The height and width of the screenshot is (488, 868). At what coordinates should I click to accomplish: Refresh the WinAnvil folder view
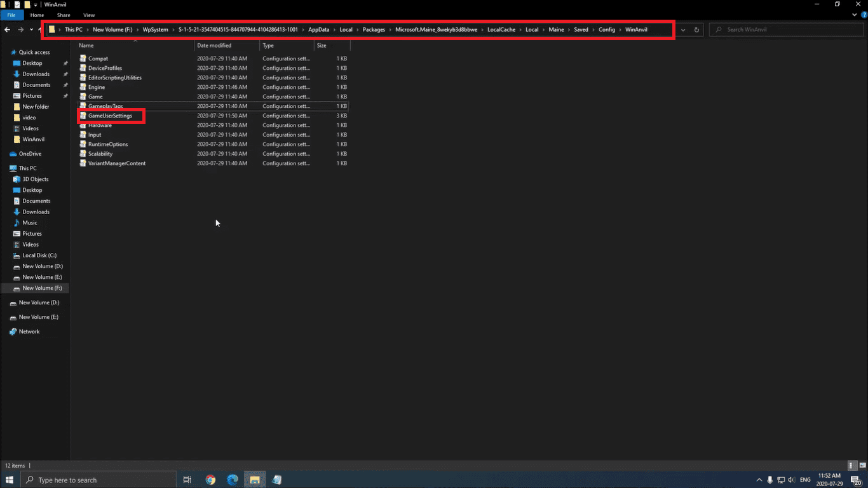[696, 29]
